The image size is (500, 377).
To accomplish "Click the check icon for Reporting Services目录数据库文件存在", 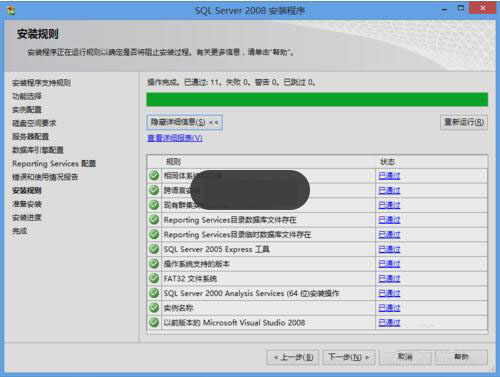I will (154, 219).
